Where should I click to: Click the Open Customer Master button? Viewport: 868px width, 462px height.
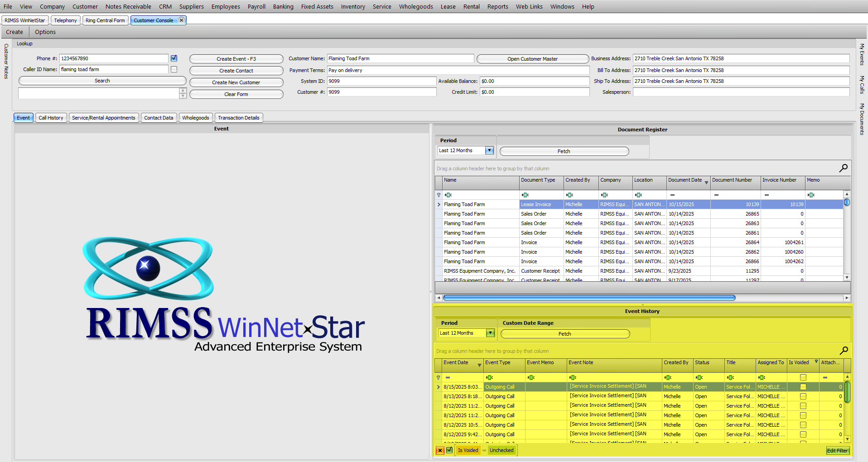(x=532, y=59)
